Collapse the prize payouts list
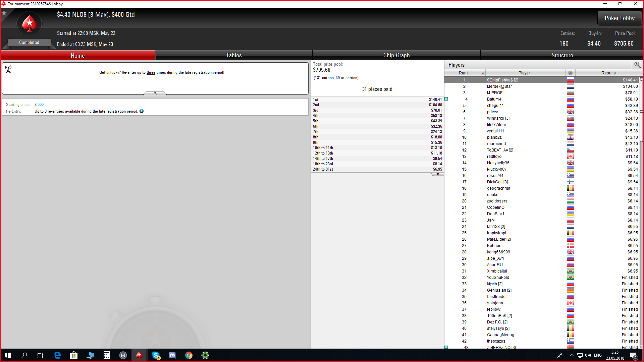 pos(437,174)
